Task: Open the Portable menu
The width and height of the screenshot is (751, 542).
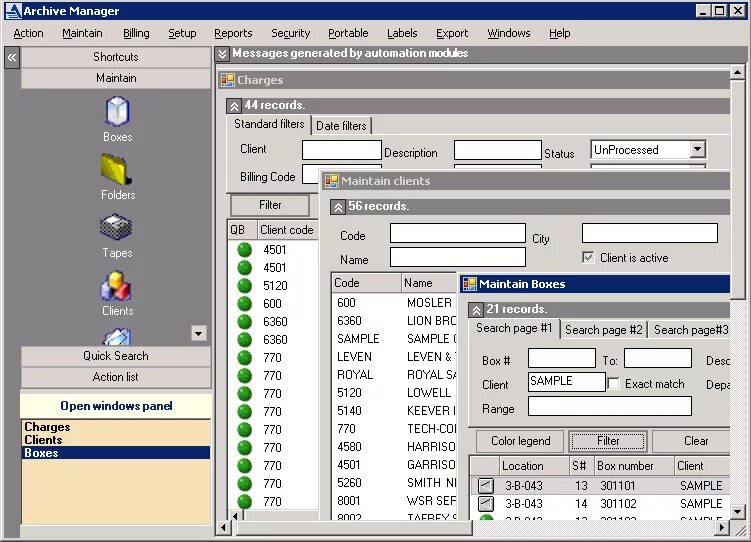Action: point(348,33)
